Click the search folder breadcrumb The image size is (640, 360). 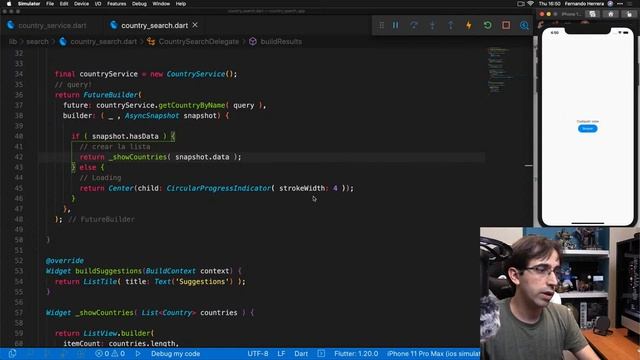(37, 42)
